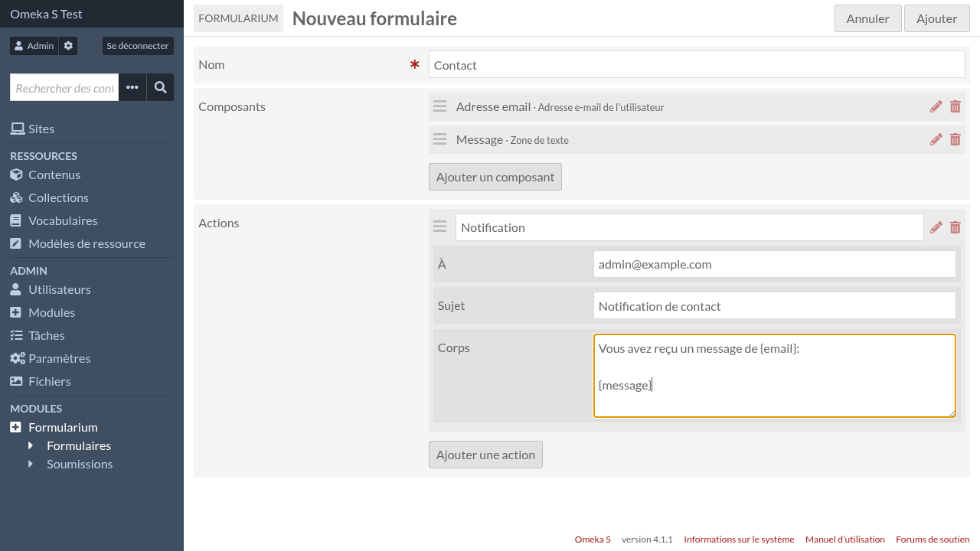Edit the Notification action (pencil icon)
Screen dimensions: 980x551
coord(936,227)
